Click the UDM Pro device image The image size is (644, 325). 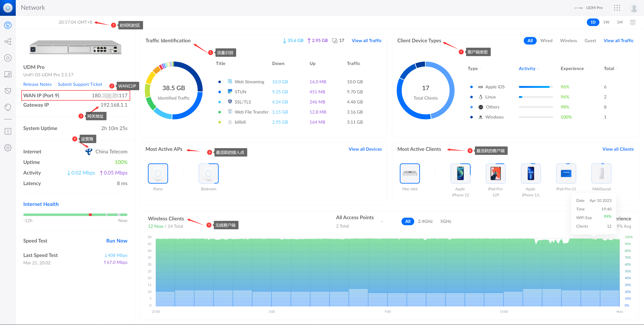pyautogui.click(x=75, y=47)
